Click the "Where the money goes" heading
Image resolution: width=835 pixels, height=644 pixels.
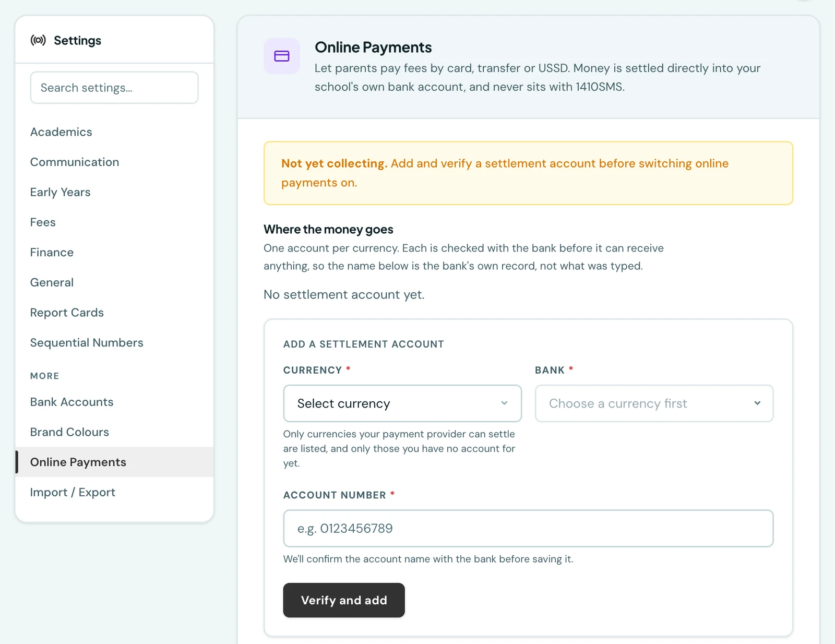[x=328, y=230]
